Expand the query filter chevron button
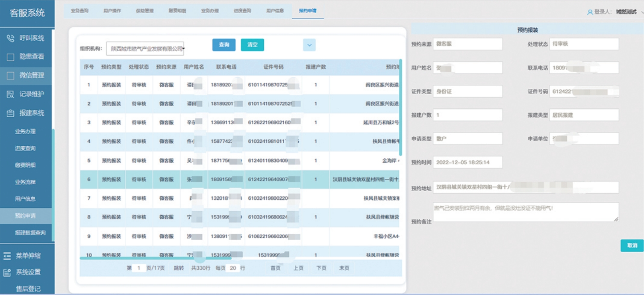The height and width of the screenshot is (295, 644). (x=309, y=45)
